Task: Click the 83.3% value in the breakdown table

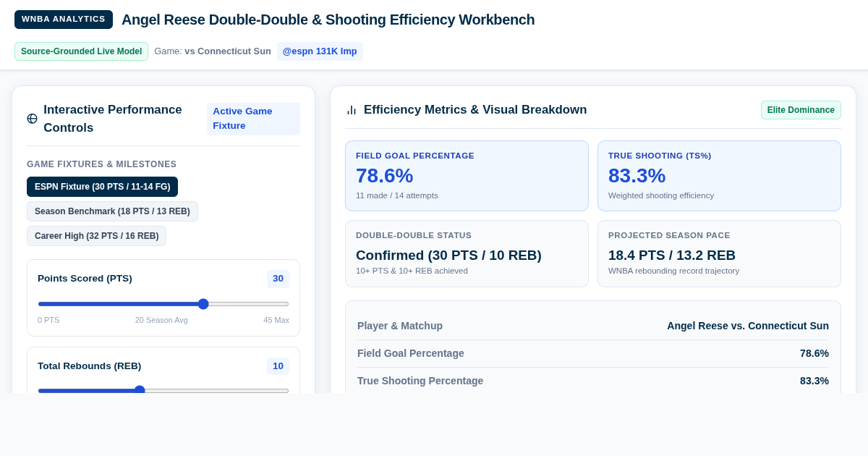Action: 814,381
